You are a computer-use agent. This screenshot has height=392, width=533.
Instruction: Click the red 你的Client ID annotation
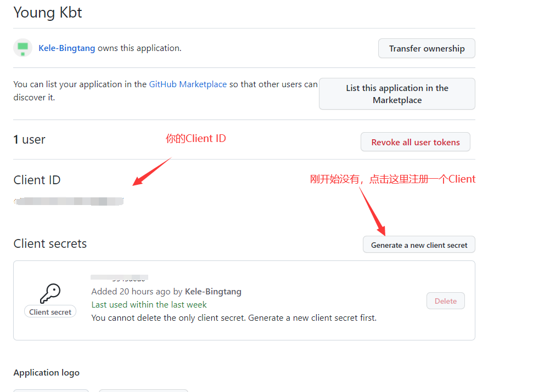click(x=195, y=139)
